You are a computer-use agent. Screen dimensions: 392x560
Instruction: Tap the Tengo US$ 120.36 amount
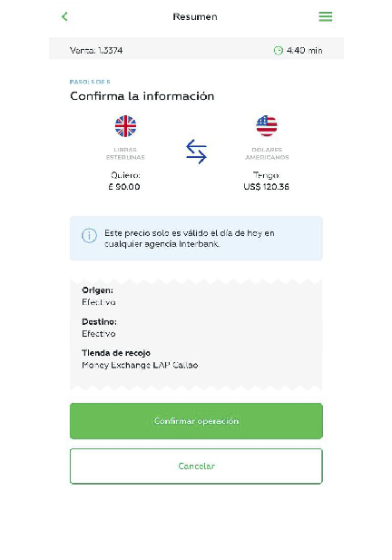pyautogui.click(x=267, y=182)
